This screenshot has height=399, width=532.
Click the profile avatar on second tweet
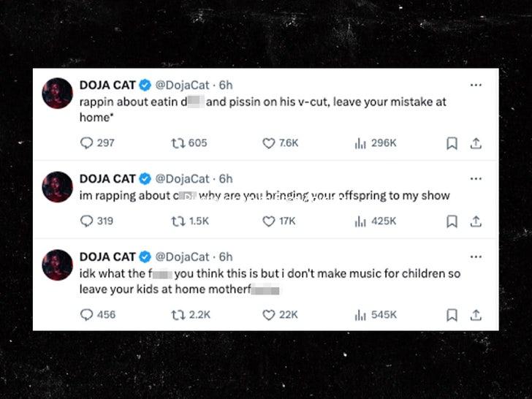tap(58, 187)
